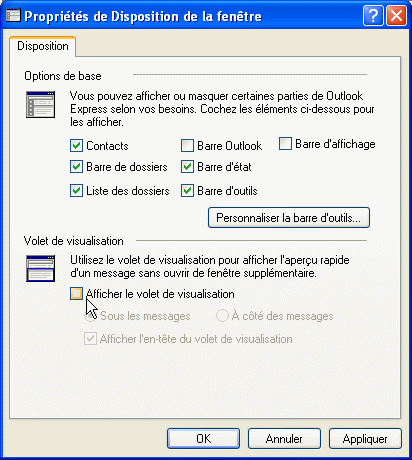The width and height of the screenshot is (412, 460).
Task: Toggle the Barre d'état checkbox
Action: click(x=187, y=167)
